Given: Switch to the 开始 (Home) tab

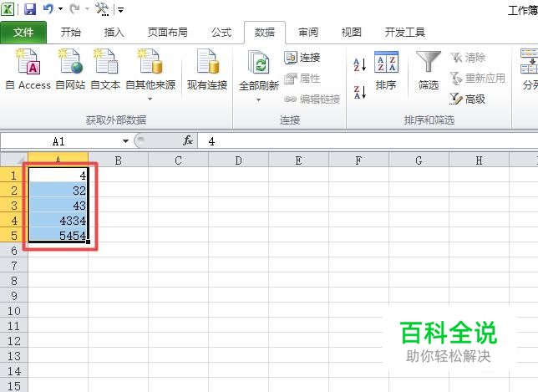Looking at the screenshot, I should [71, 33].
